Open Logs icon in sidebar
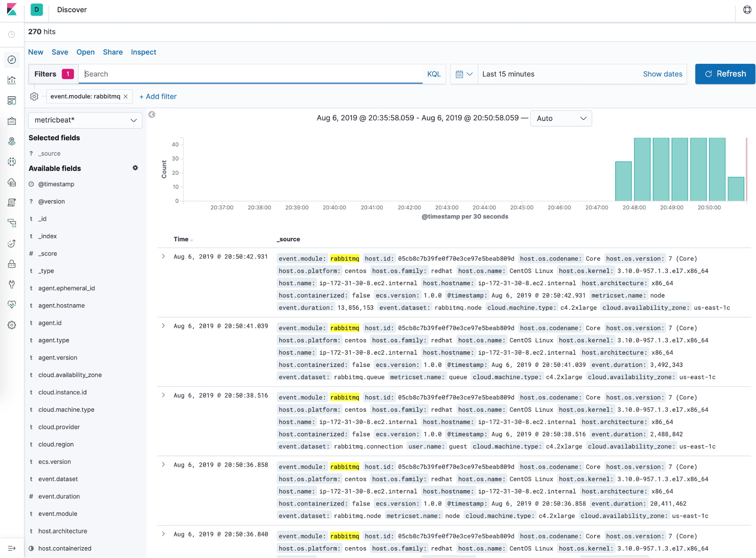 coord(12,203)
